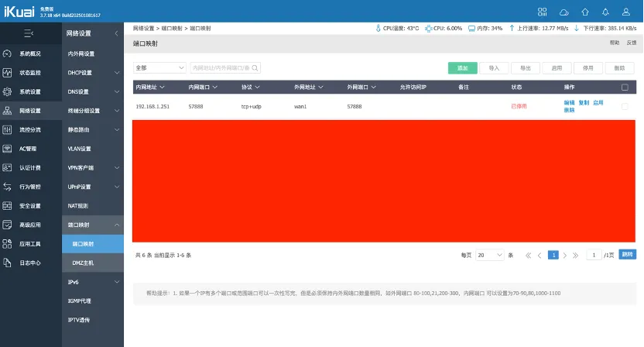644x347 pixels.
Task: Go to next page arrow
Action: pos(565,256)
